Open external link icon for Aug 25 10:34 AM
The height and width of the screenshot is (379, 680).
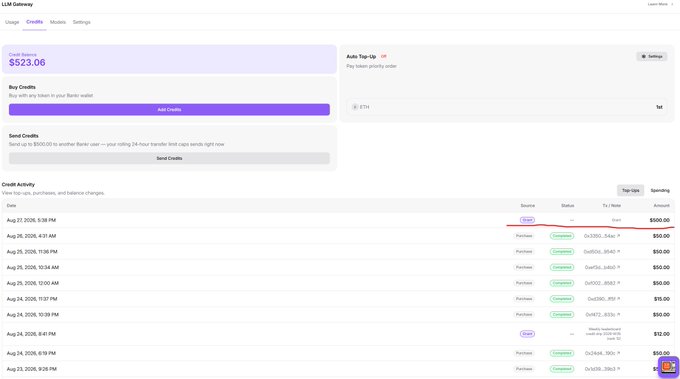618,268
